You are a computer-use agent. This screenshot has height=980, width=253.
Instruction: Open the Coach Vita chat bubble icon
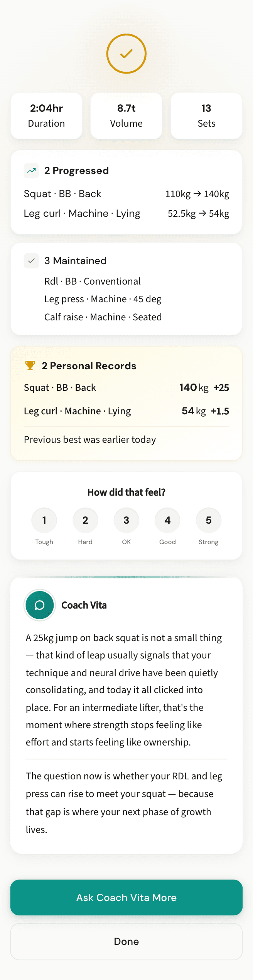click(x=39, y=605)
